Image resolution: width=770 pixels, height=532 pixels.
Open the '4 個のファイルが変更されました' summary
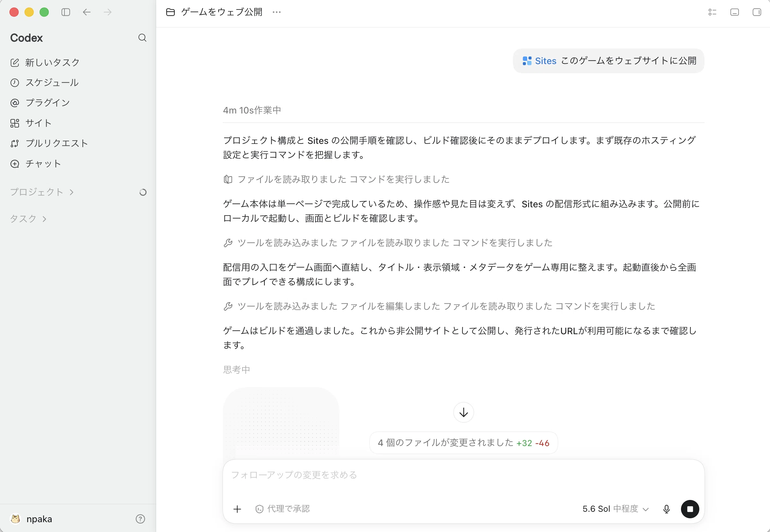pos(463,443)
